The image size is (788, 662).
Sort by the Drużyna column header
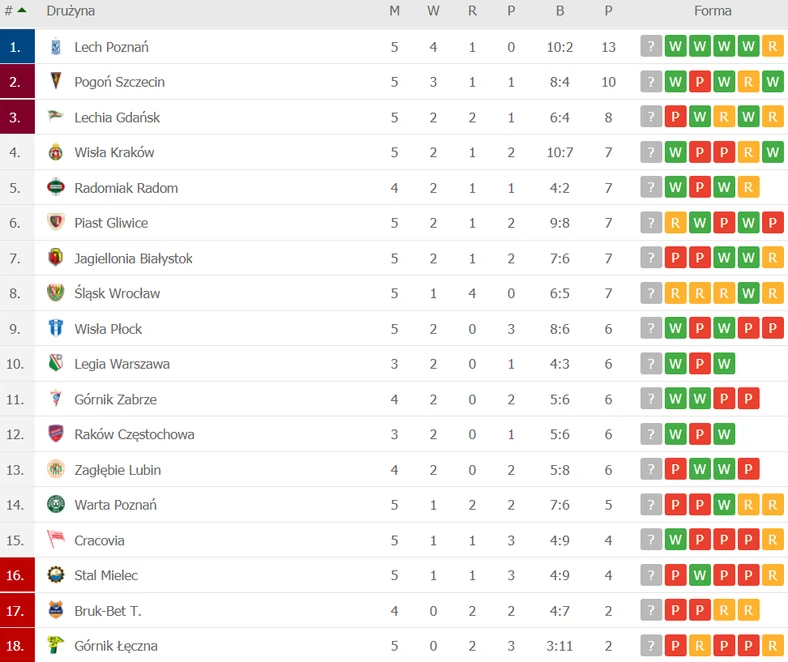tap(70, 11)
